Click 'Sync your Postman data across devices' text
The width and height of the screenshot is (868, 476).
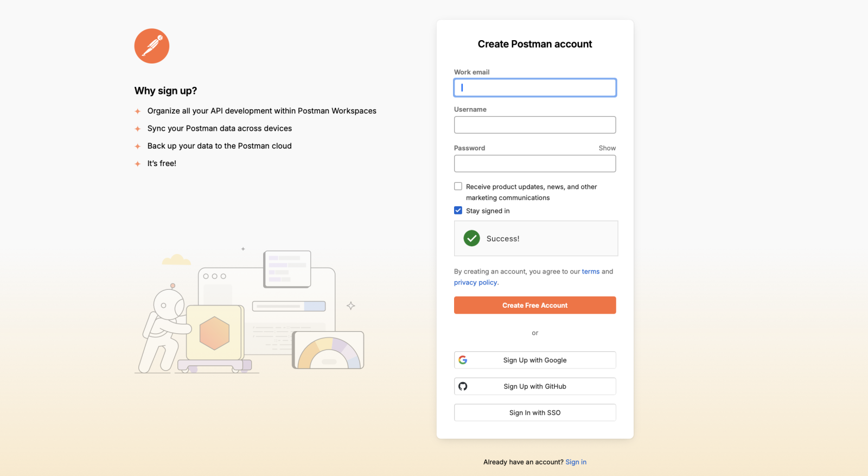coord(220,129)
